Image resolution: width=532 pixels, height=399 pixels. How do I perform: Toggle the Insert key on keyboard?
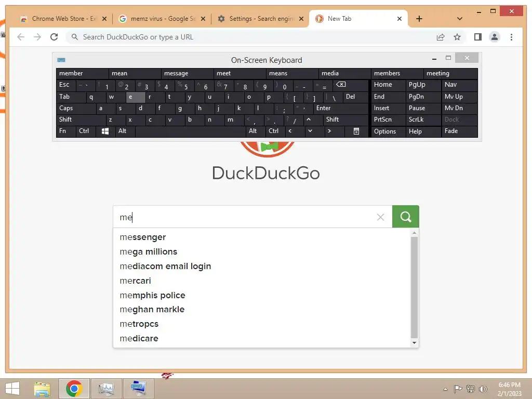[388, 108]
